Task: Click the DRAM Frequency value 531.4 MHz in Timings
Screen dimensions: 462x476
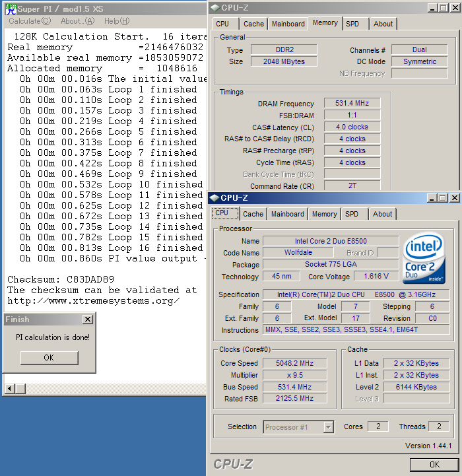Action: point(352,103)
